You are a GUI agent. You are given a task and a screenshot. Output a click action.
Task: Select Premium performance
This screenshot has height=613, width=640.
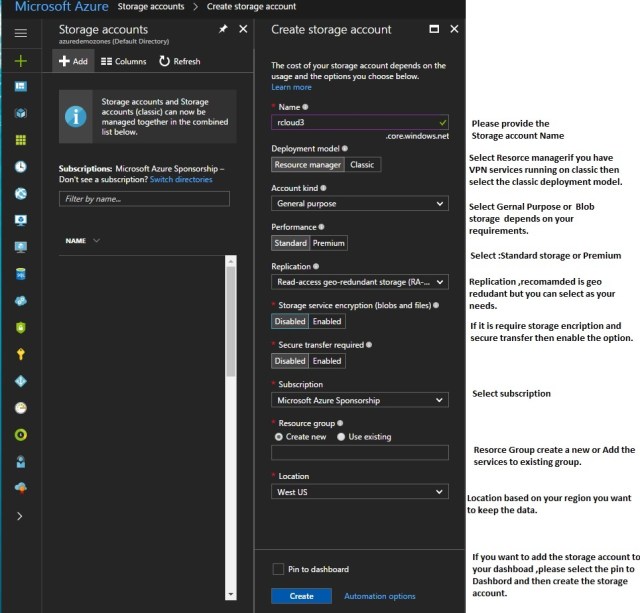pos(329,243)
